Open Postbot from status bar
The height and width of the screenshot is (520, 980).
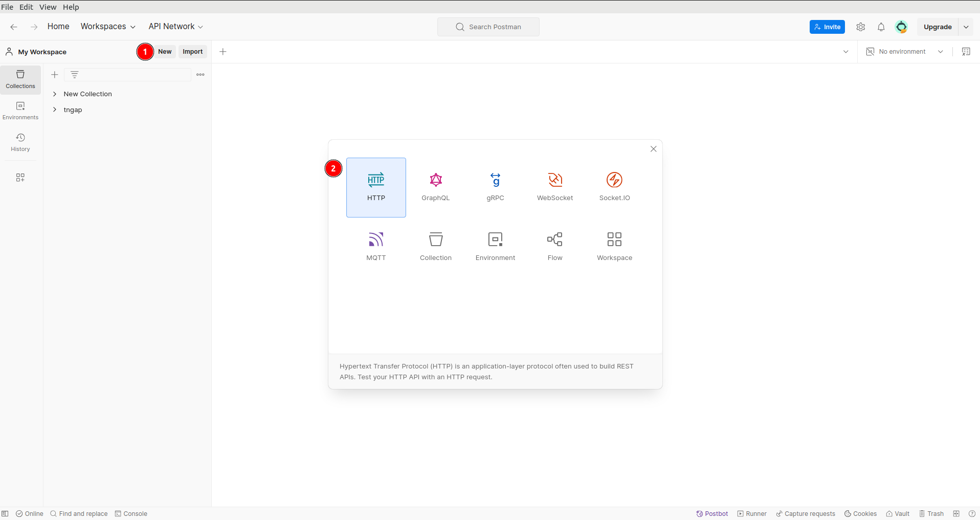(x=712, y=514)
